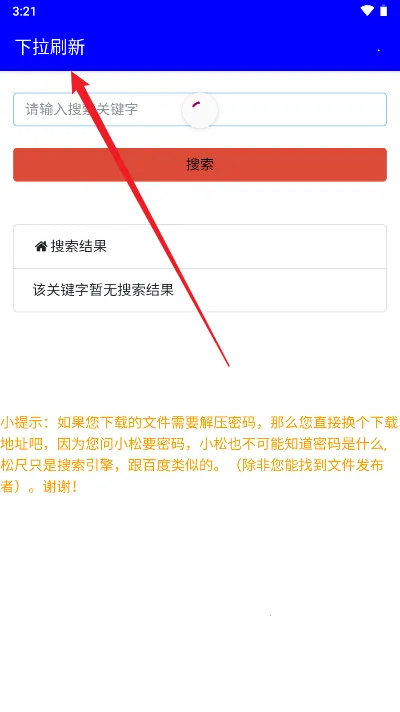
Task: Select the 搜索结果 header row
Action: click(200, 247)
